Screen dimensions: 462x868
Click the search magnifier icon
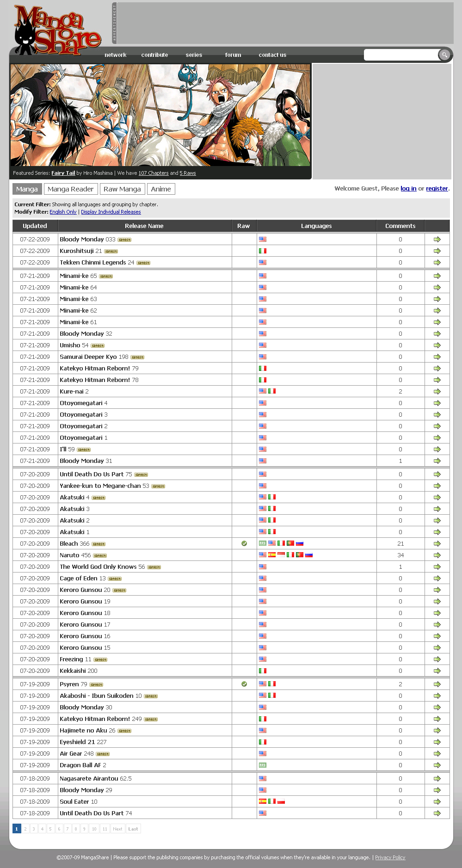tap(444, 55)
